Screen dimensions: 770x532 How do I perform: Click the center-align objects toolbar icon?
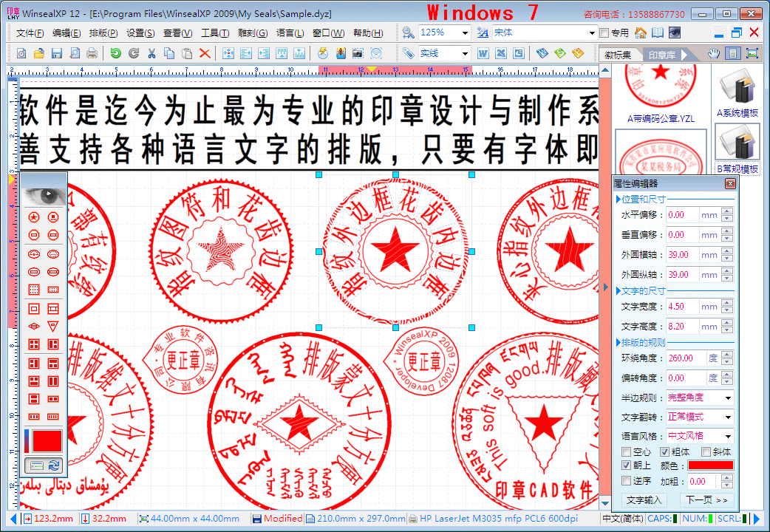[x=228, y=53]
